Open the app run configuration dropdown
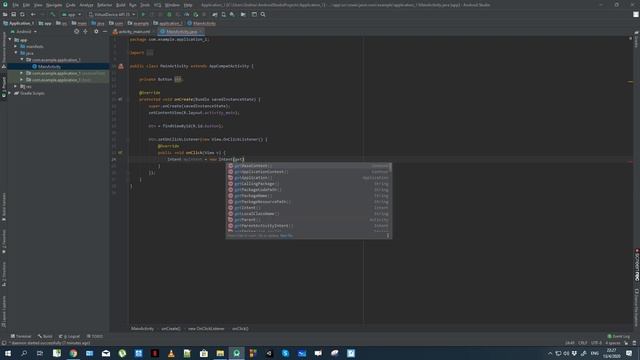 click(71, 14)
